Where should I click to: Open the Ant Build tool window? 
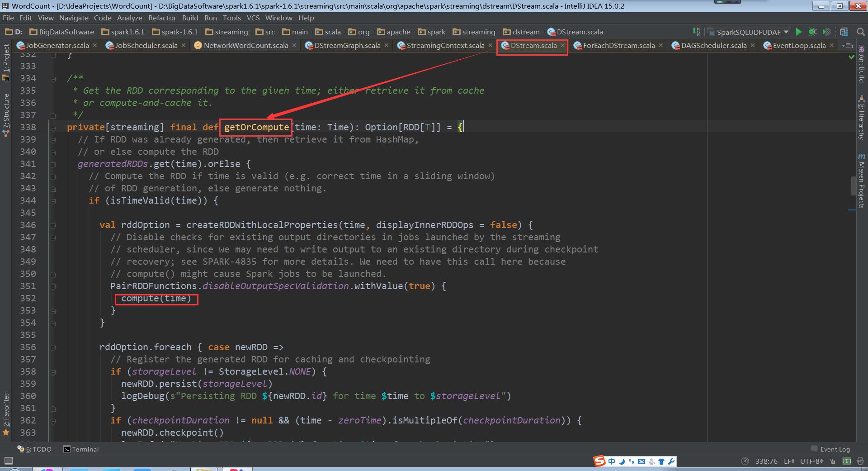(861, 63)
